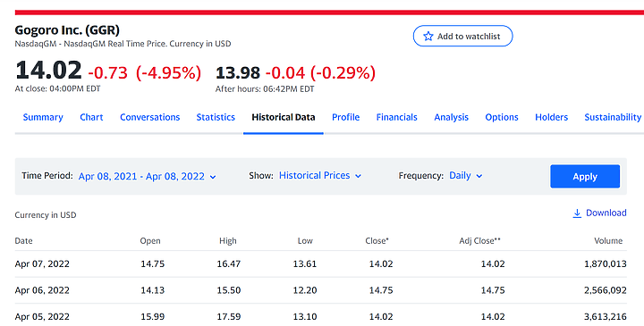
Task: Click the 14.13 open price cell
Action: point(153,290)
